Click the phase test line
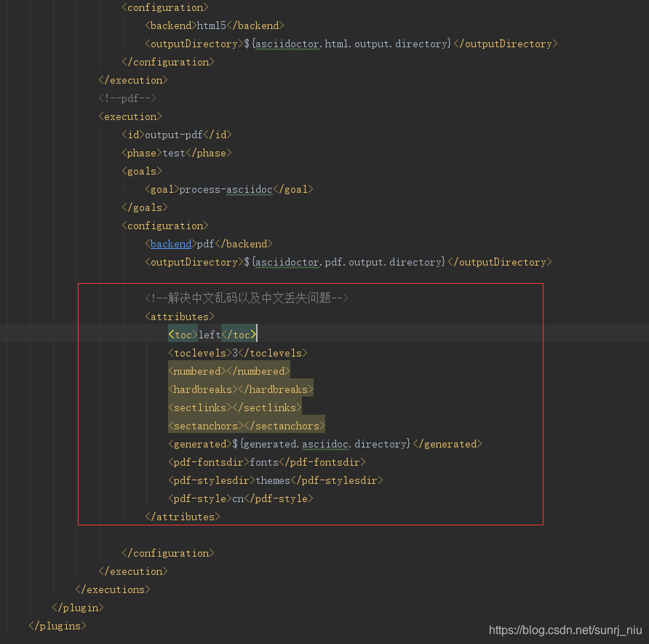The width and height of the screenshot is (649, 644). tap(177, 153)
